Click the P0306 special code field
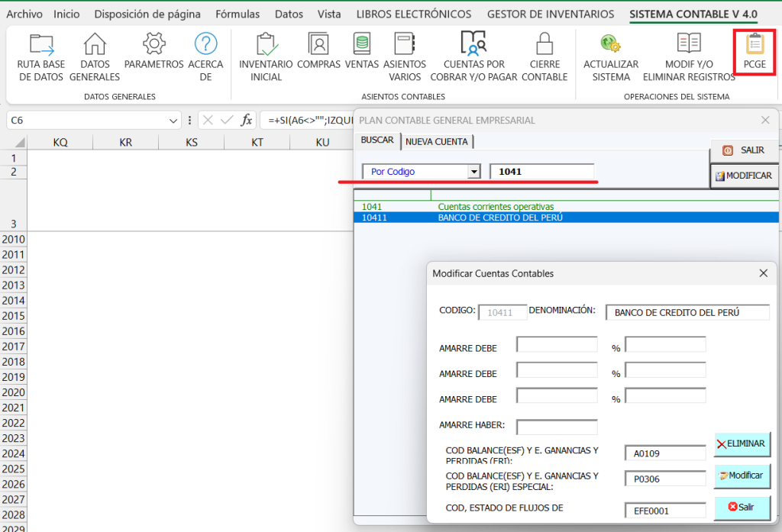Image resolution: width=782 pixels, height=532 pixels. click(x=665, y=479)
